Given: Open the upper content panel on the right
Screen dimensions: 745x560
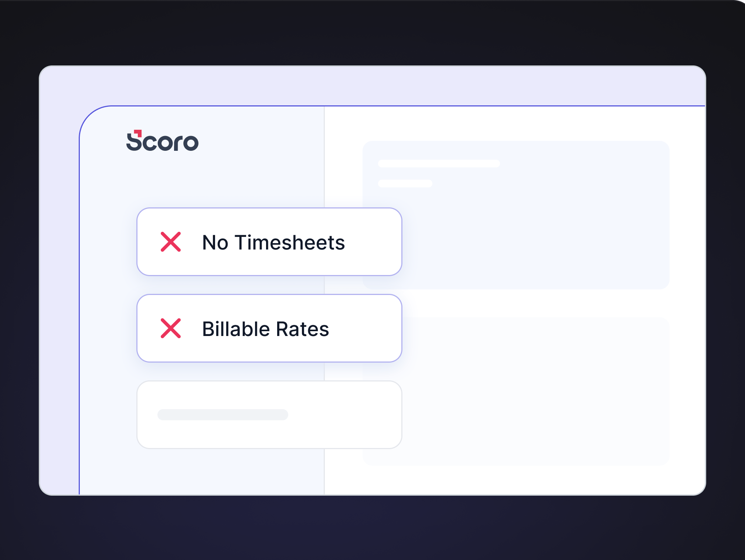Looking at the screenshot, I should pyautogui.click(x=536, y=229).
